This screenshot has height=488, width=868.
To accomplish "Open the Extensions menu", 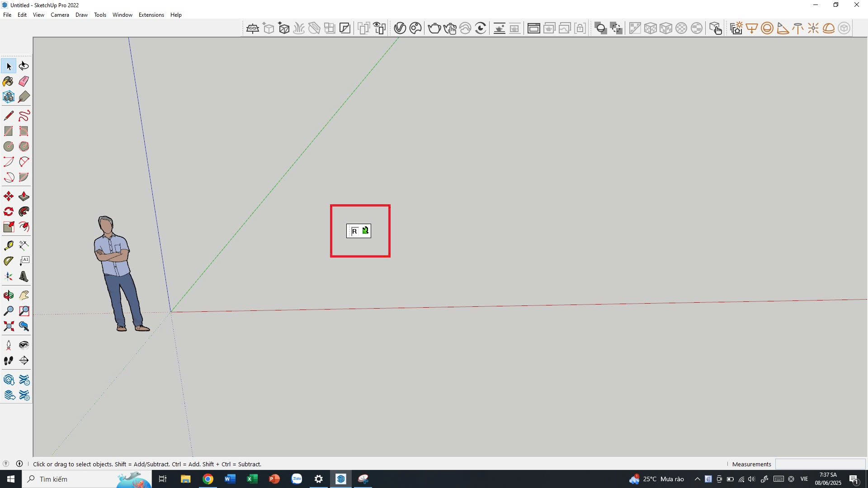I will point(151,15).
